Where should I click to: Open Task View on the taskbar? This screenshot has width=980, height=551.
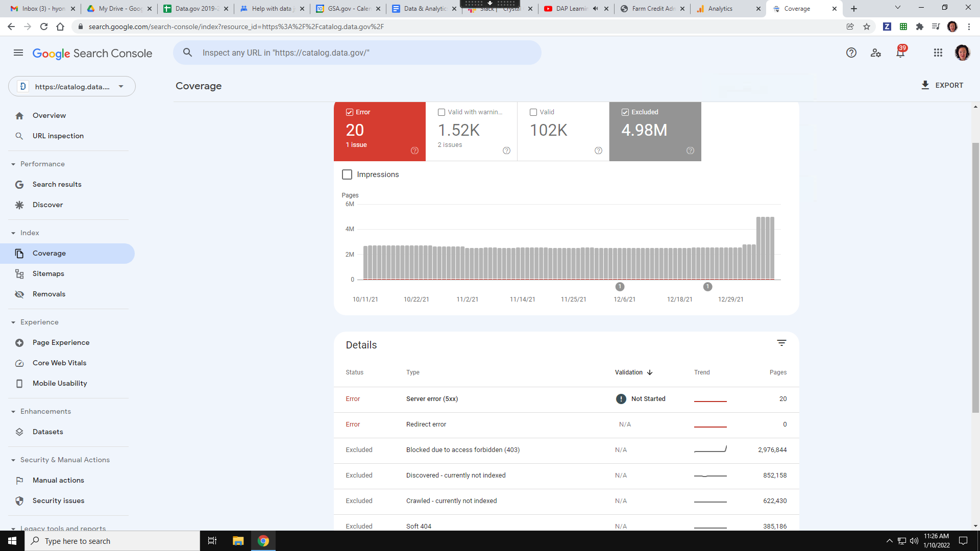click(212, 541)
